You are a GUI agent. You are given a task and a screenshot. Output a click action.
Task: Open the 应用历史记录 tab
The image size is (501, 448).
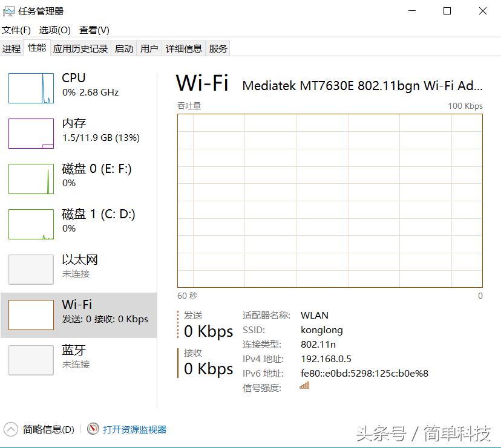coord(79,48)
